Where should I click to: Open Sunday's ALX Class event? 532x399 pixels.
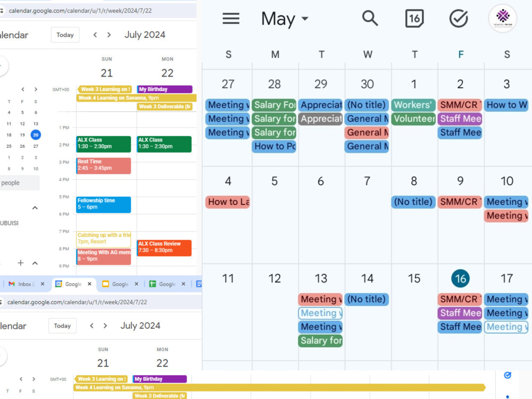(104, 144)
